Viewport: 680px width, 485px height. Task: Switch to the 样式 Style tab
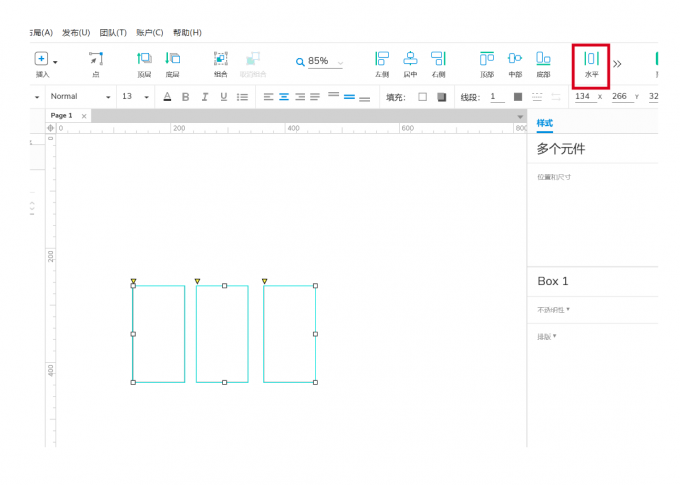click(545, 123)
